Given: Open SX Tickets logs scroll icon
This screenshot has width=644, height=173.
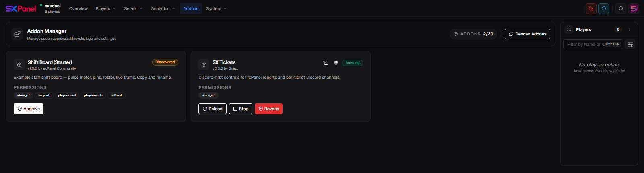Looking at the screenshot, I should (x=326, y=63).
